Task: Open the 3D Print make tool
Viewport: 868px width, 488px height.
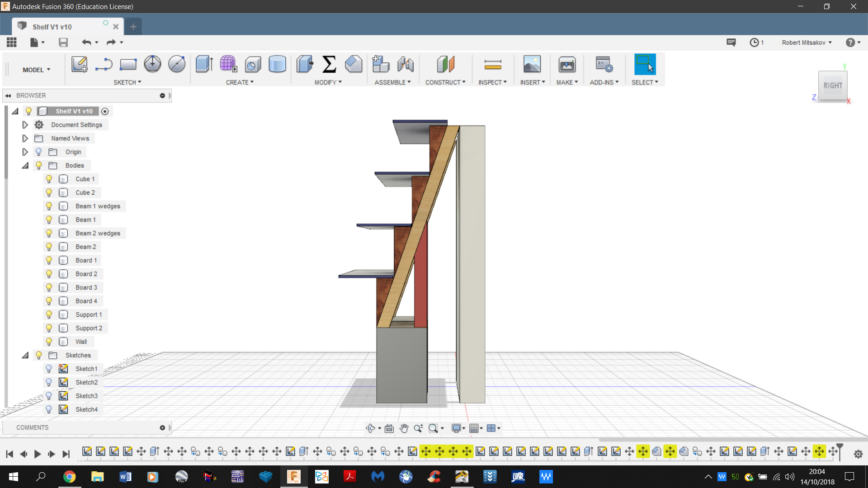Action: click(x=567, y=64)
